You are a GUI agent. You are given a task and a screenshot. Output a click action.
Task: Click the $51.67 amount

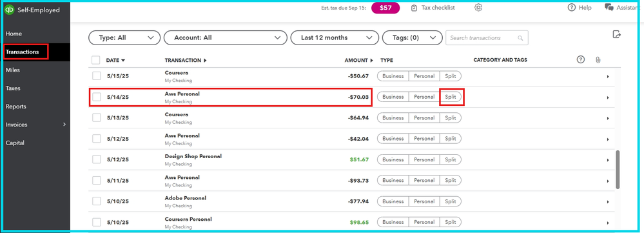359,159
